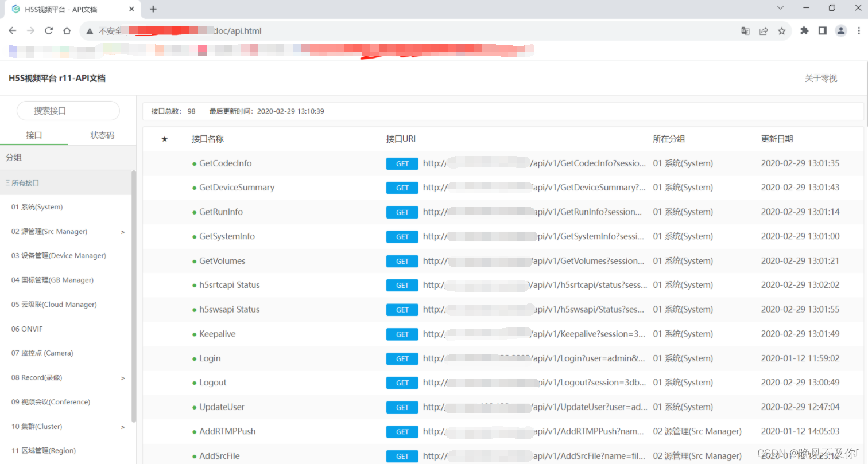
Task: Open the UpdateUser interface name
Action: tap(222, 407)
